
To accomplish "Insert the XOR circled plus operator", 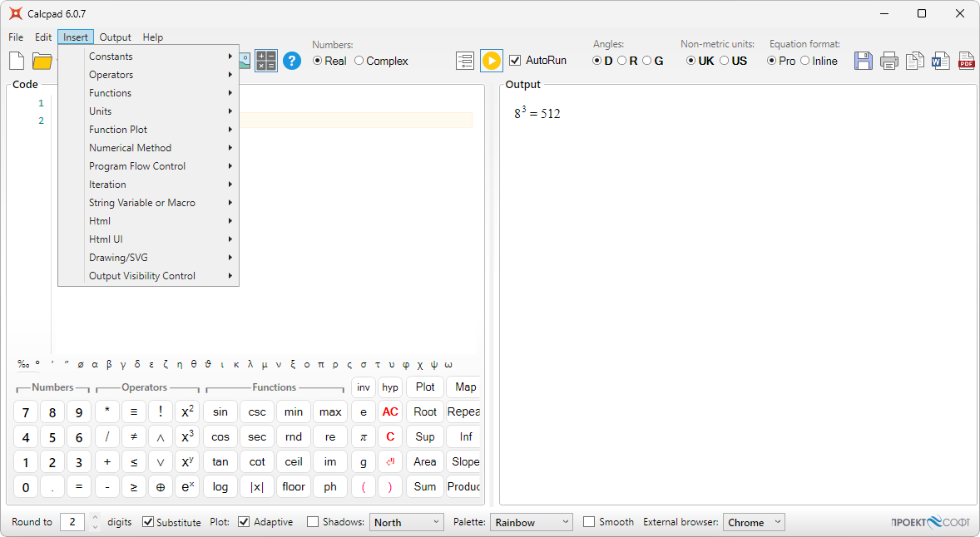I will pyautogui.click(x=161, y=486).
